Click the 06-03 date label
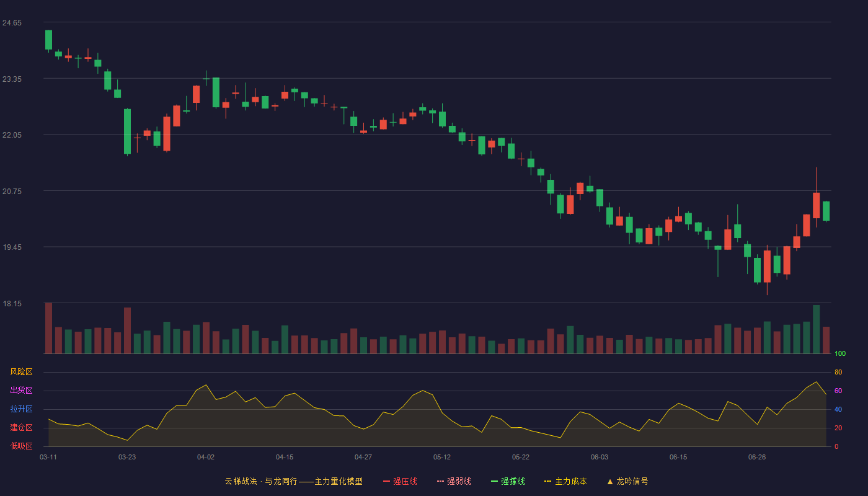The image size is (868, 496). pos(600,457)
